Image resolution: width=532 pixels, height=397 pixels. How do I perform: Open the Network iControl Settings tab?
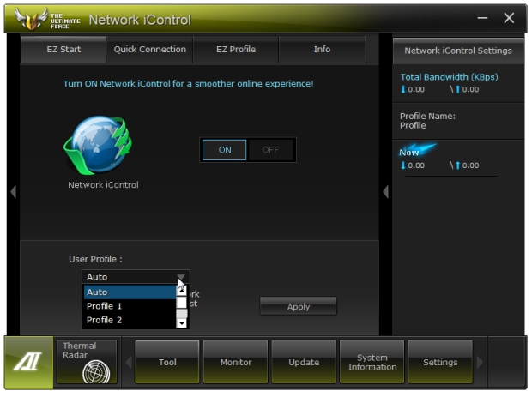[457, 51]
